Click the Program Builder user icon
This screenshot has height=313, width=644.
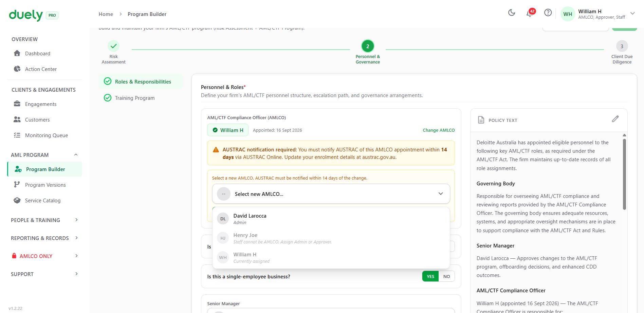[x=18, y=169]
